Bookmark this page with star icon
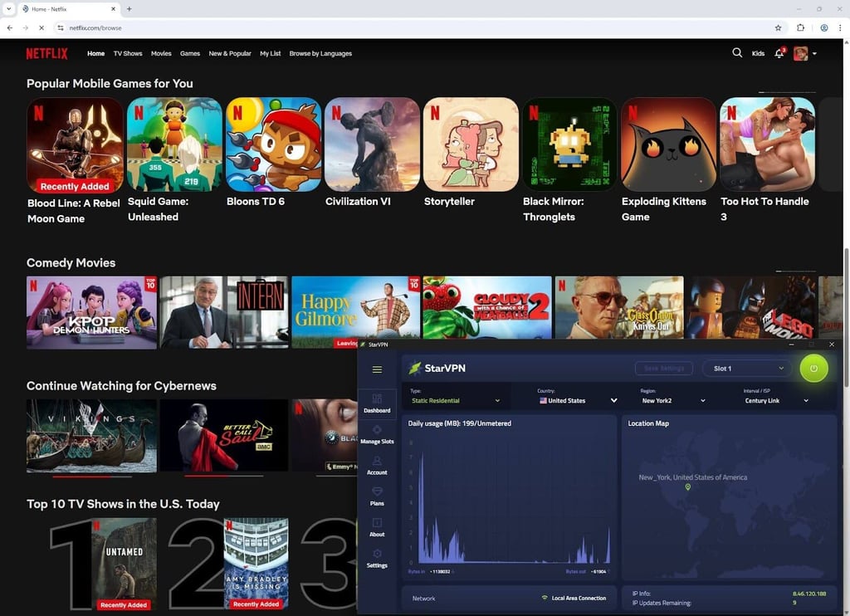The image size is (850, 616). click(778, 27)
